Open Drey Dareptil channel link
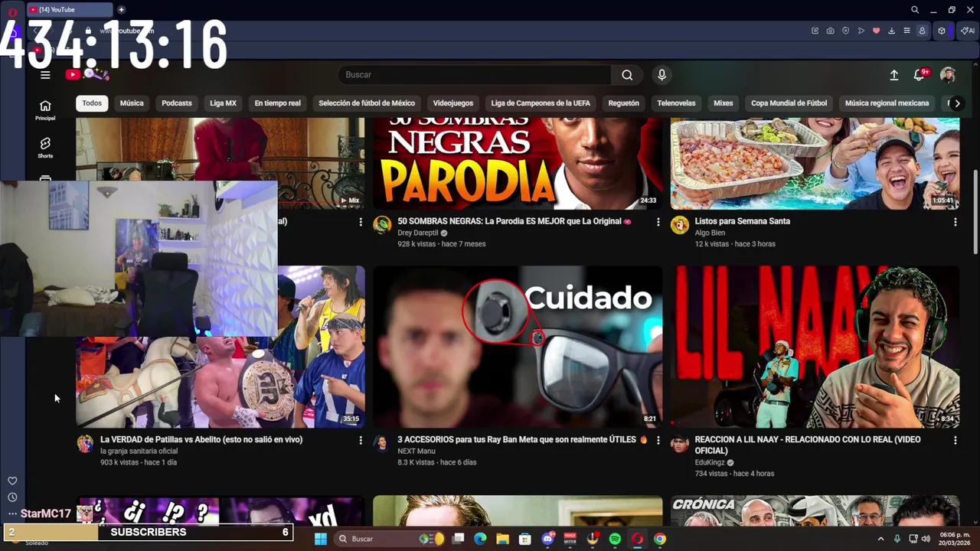Screen dimensions: 980x551 pyautogui.click(x=418, y=233)
